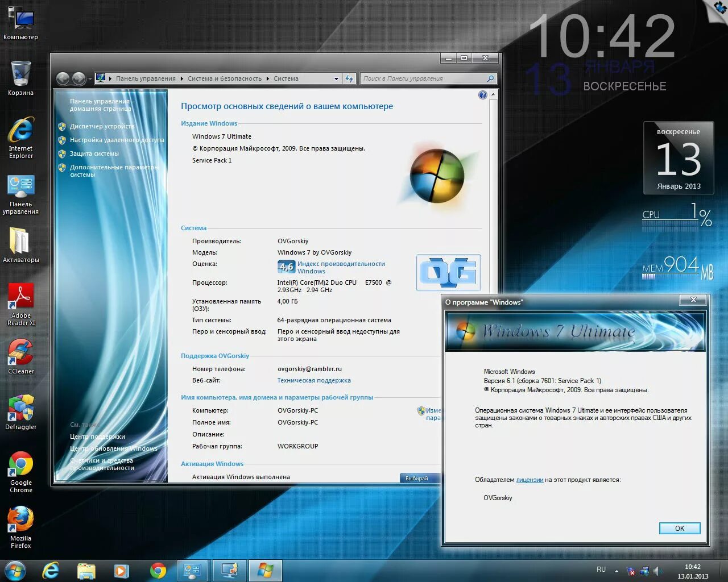Screen dimensions: 728x582
Task: Open the Корзина recycle bin icon
Action: coord(20,78)
